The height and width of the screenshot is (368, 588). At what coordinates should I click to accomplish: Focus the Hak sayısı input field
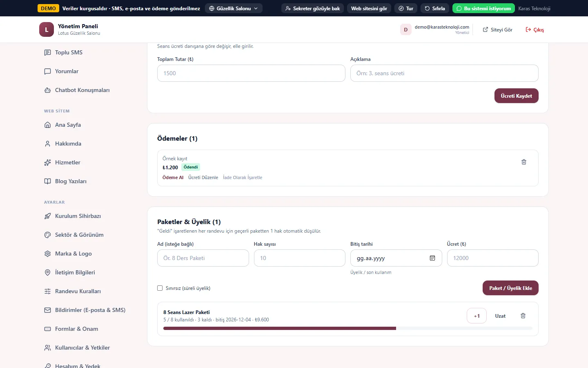click(299, 258)
